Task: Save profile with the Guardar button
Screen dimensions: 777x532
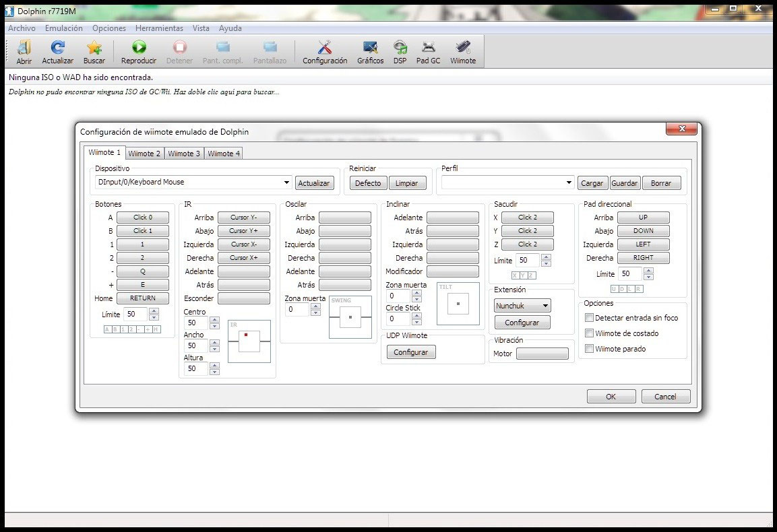Action: (x=625, y=183)
